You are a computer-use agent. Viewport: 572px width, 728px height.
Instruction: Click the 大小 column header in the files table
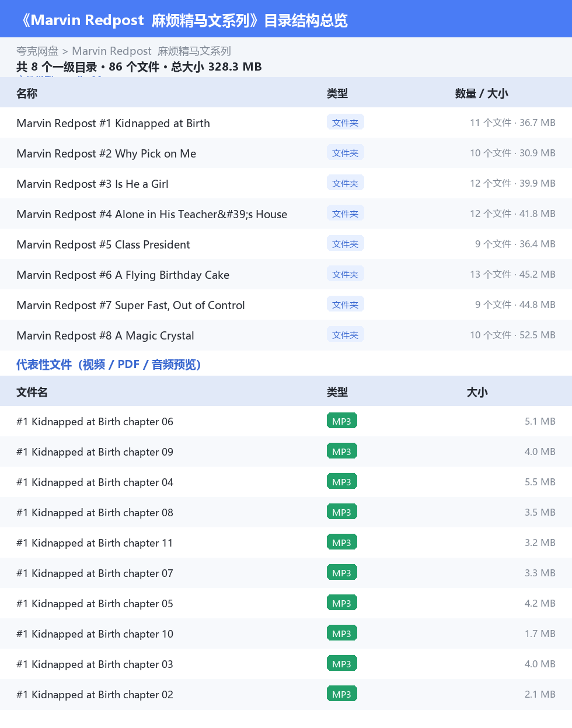tap(477, 392)
